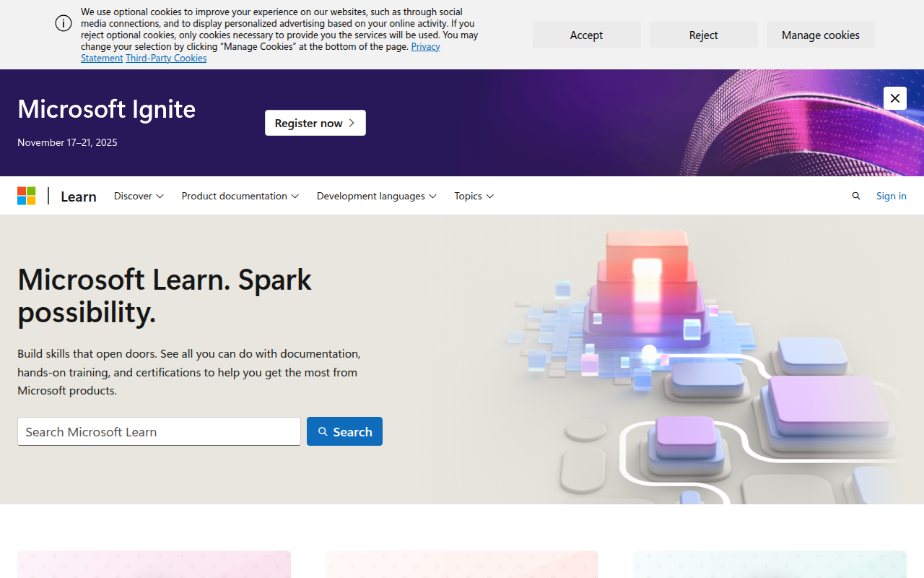Viewport: 924px width, 578px height.
Task: Open the Product documentation menu
Action: [240, 196]
